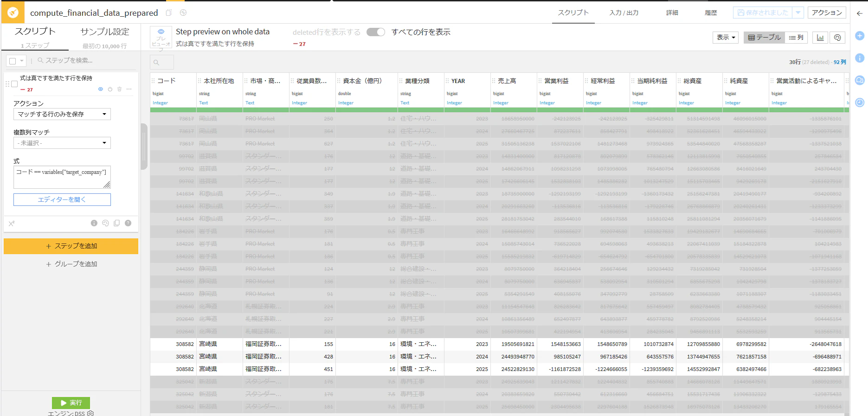Select the サンプル設定 tab in left panel
868x416 pixels.
point(105,37)
